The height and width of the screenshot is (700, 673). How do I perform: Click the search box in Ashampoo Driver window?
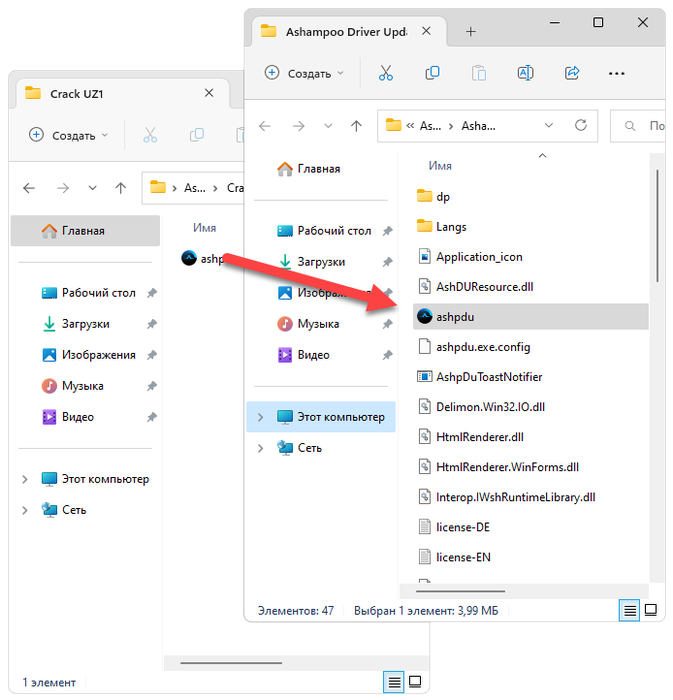tap(638, 126)
